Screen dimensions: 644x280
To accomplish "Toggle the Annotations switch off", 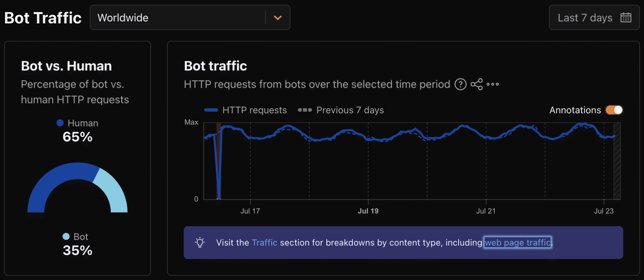I will point(614,110).
